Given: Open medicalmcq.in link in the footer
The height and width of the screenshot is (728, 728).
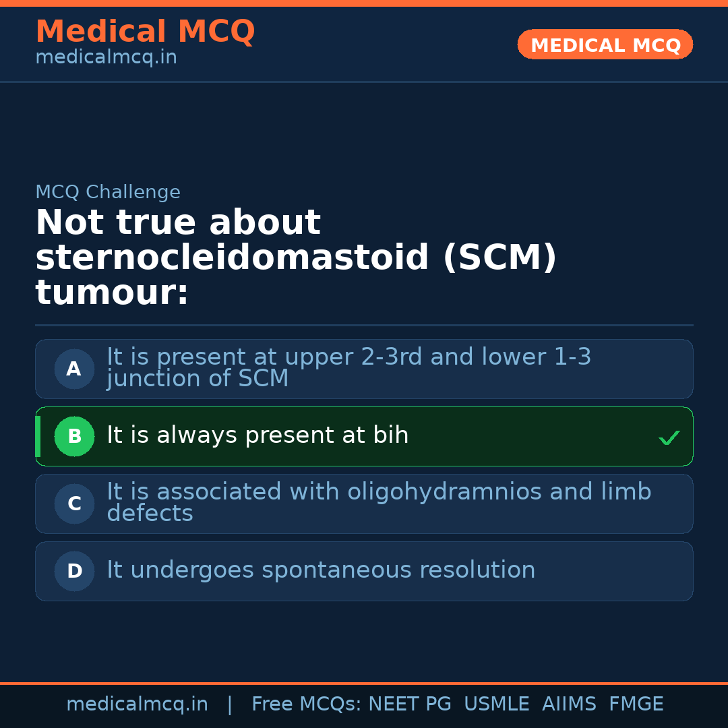Looking at the screenshot, I should point(137,704).
